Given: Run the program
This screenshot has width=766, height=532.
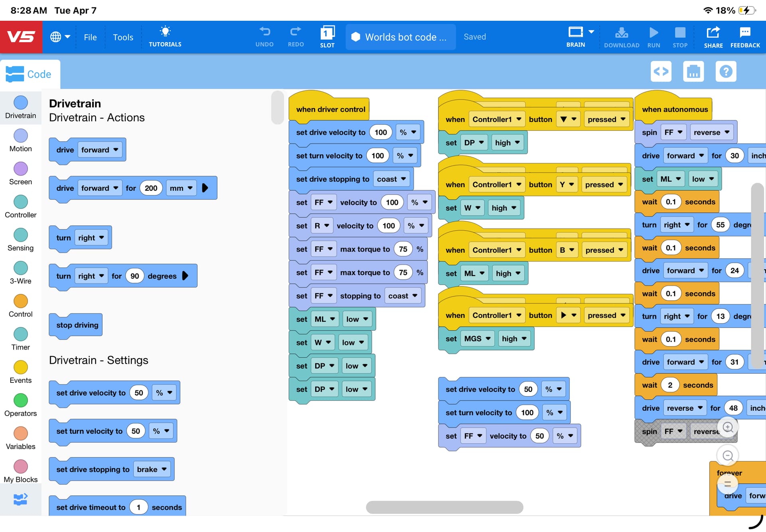Looking at the screenshot, I should click(x=653, y=37).
